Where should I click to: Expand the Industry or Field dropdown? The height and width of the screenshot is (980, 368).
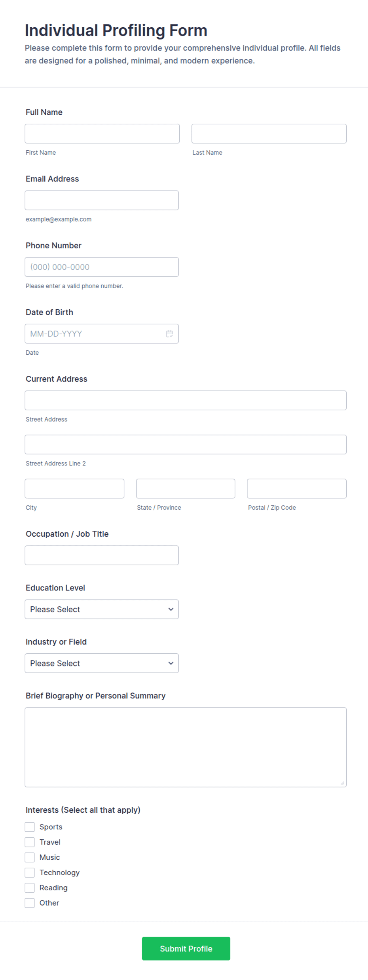(102, 663)
